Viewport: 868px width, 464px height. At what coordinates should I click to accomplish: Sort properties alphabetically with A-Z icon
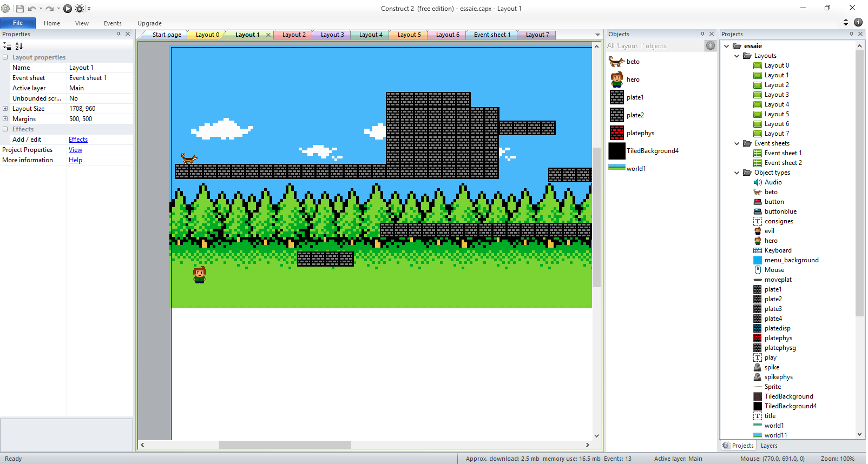(x=19, y=46)
